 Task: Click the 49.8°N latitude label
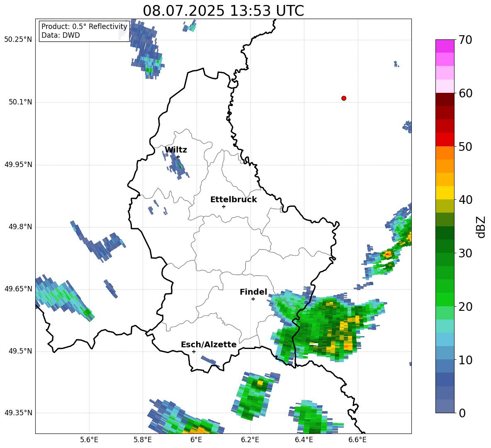[20, 227]
